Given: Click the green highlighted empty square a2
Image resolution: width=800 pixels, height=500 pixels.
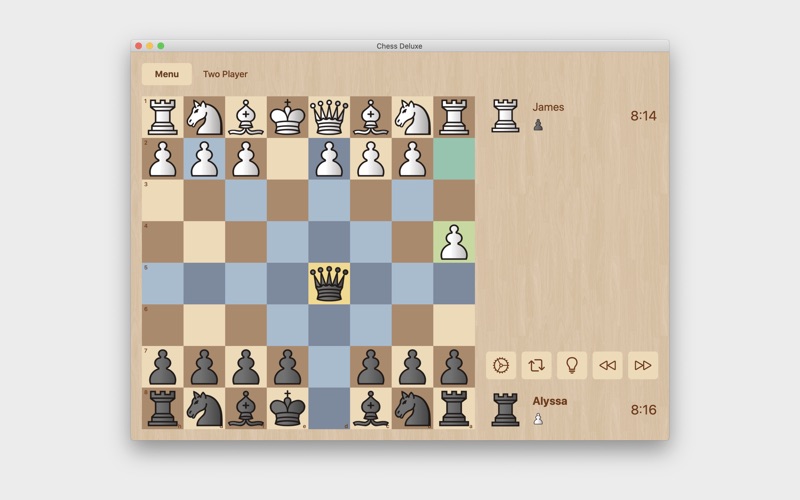Looking at the screenshot, I should (x=454, y=159).
